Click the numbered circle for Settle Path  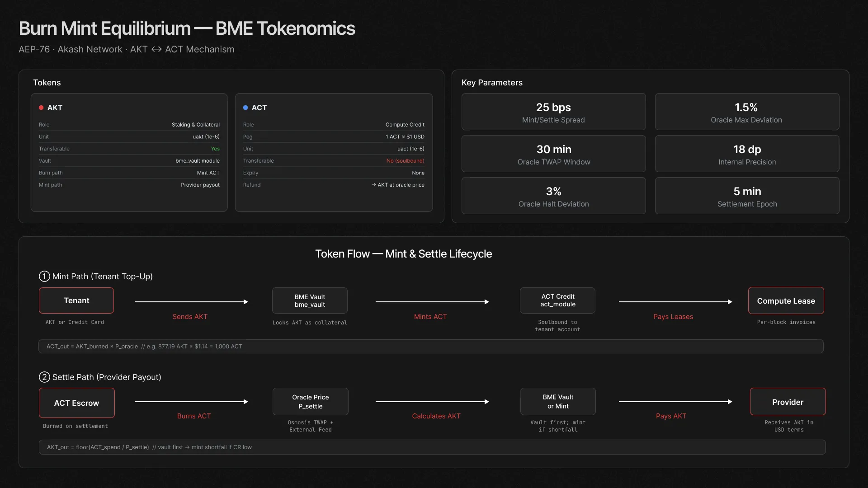[x=44, y=377]
